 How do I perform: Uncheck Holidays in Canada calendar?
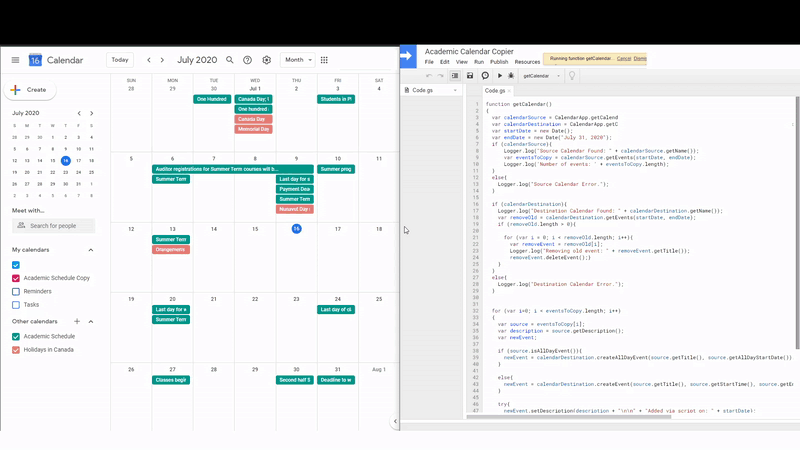coord(16,349)
